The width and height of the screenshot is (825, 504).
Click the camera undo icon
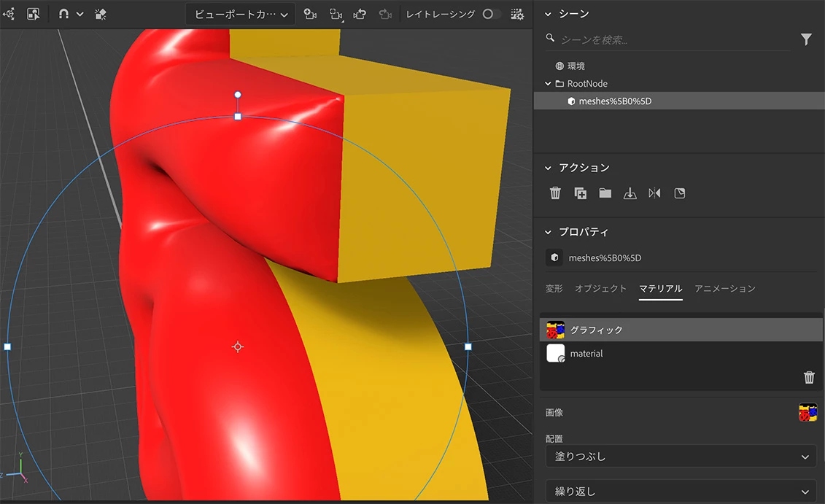tap(360, 14)
